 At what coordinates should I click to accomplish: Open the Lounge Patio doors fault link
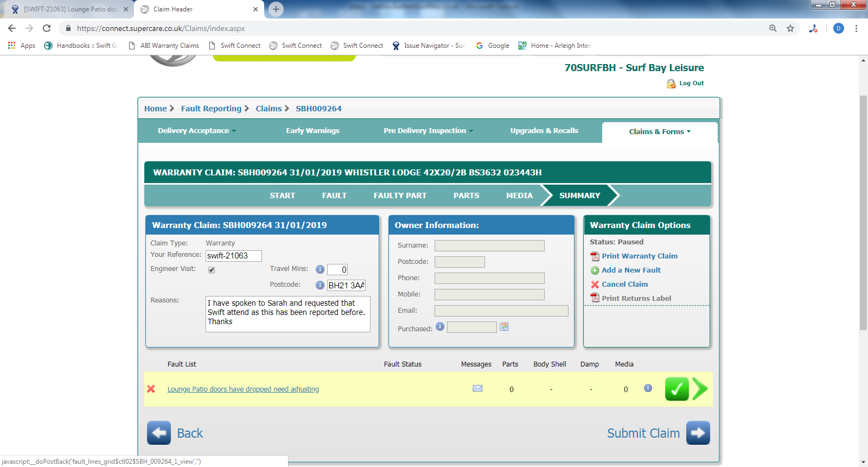coord(243,389)
